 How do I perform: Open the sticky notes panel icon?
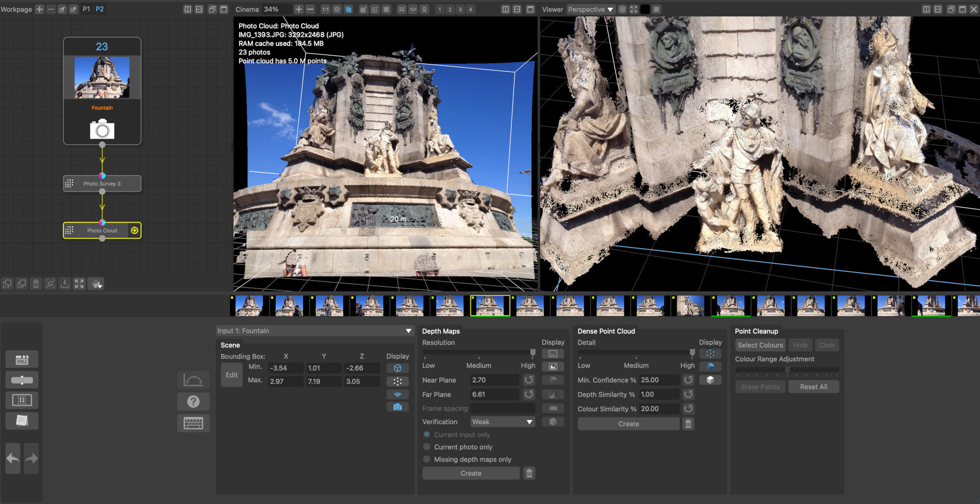(x=22, y=421)
